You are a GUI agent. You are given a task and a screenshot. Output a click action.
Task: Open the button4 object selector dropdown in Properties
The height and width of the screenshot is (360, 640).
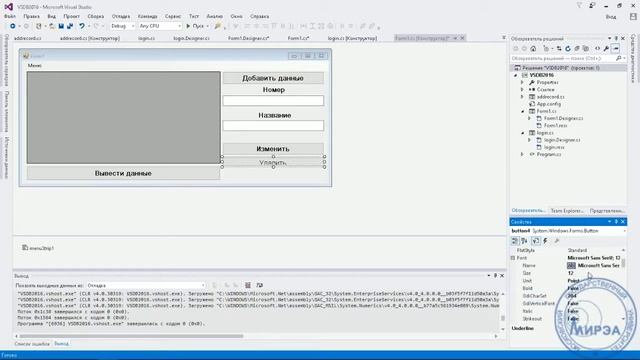click(x=624, y=231)
